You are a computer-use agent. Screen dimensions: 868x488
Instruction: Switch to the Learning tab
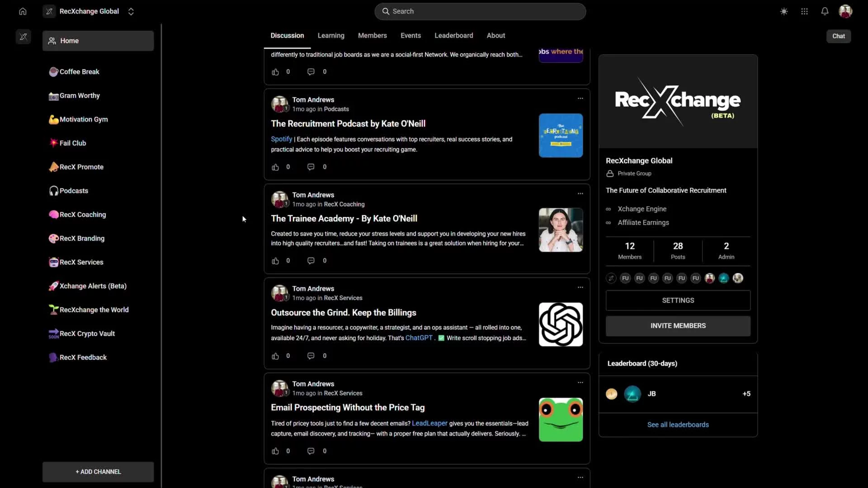(x=331, y=36)
